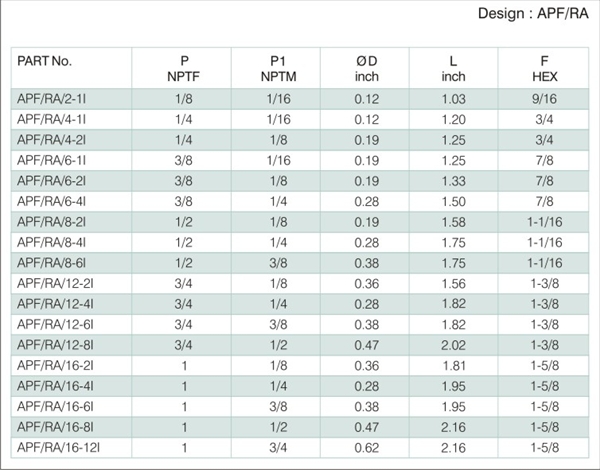Screen dimensions: 600x470
Task: Select APF/RA/12-8I in the table
Action: [x=55, y=345]
